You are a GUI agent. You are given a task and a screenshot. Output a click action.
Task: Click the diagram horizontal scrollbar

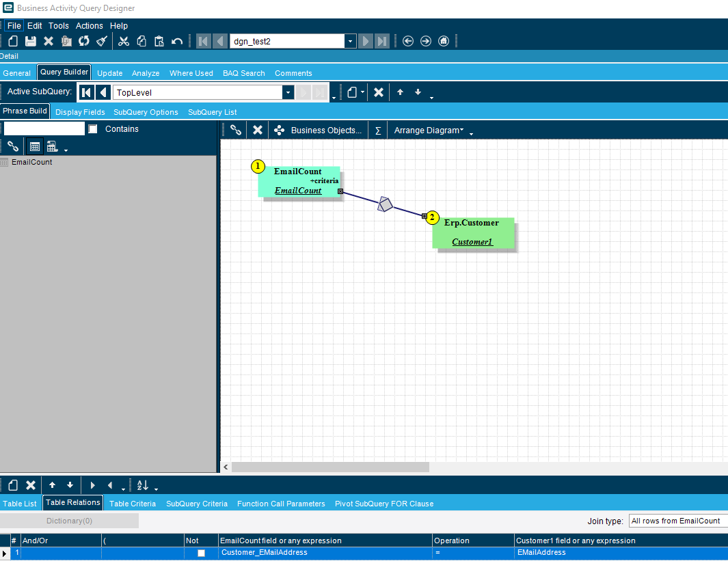click(330, 467)
